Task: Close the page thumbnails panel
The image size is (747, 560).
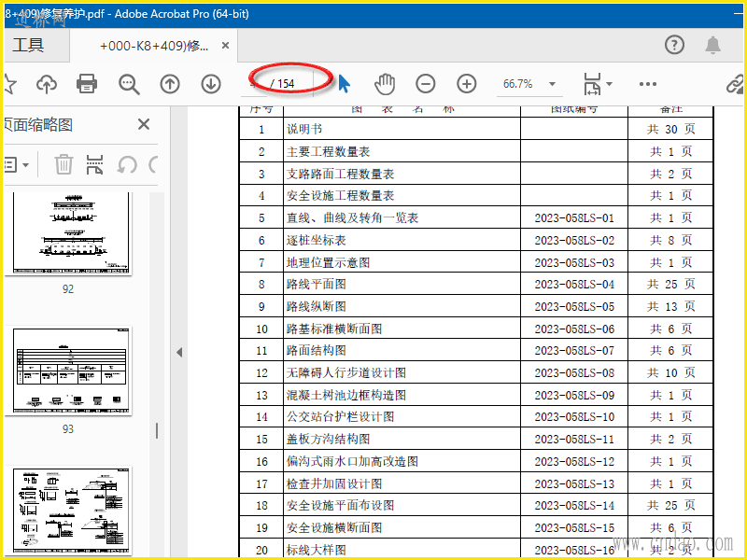Action: point(144,124)
